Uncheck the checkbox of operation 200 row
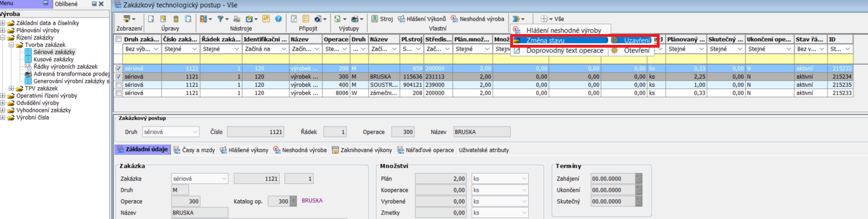 tap(118, 68)
